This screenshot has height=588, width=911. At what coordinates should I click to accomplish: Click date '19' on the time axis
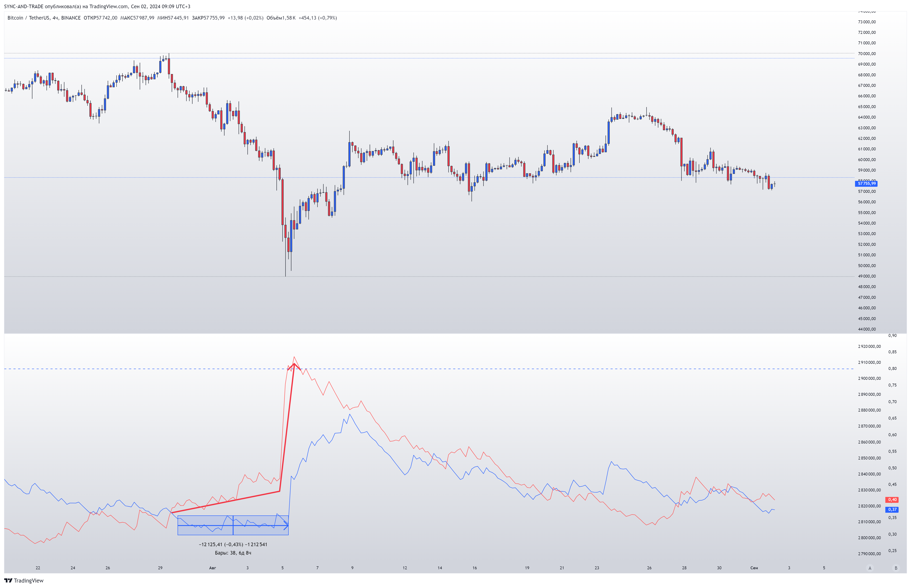coord(527,568)
